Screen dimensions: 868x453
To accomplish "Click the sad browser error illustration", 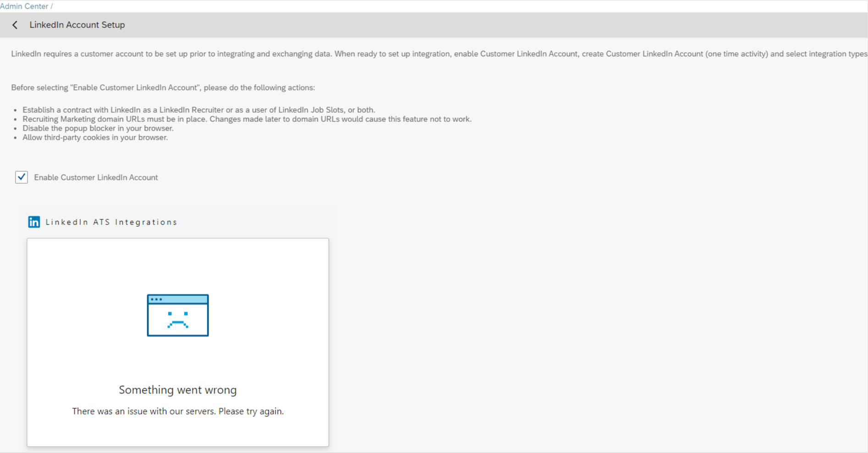I will [178, 315].
